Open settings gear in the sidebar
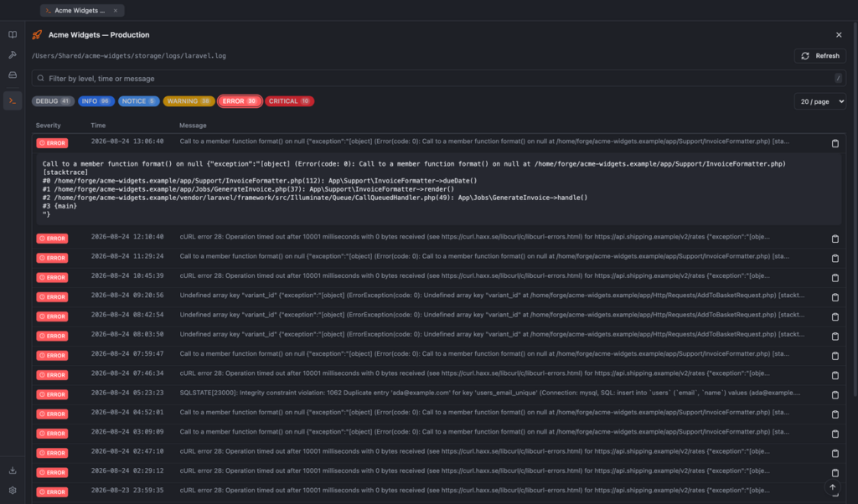Image resolution: width=858 pixels, height=504 pixels. point(12,491)
